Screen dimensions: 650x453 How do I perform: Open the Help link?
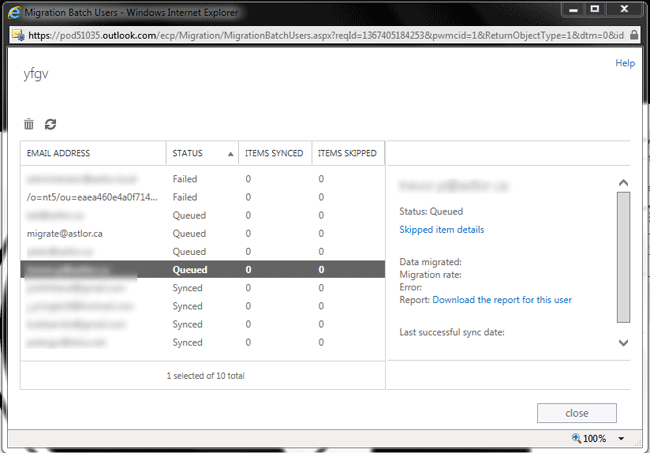625,63
